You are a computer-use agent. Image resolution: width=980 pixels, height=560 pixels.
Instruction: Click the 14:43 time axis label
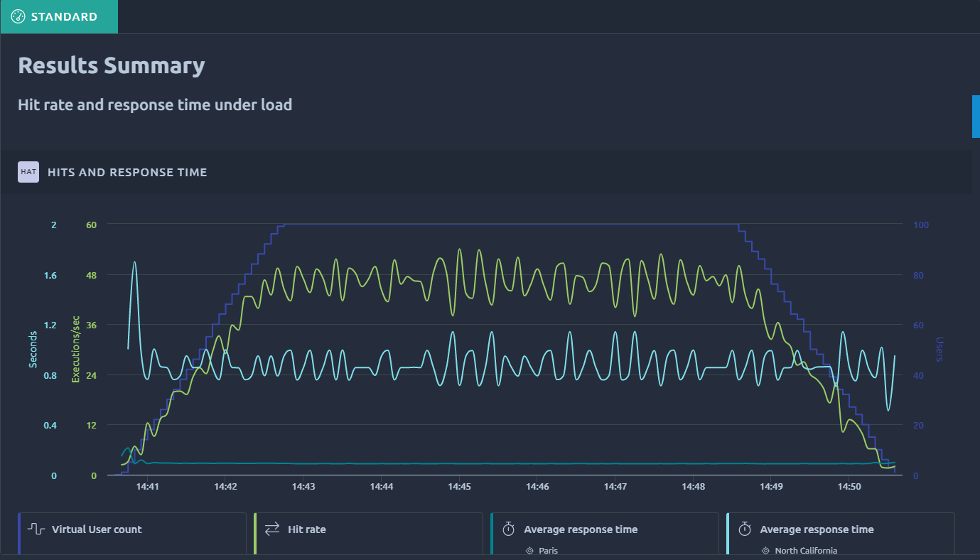pyautogui.click(x=303, y=487)
